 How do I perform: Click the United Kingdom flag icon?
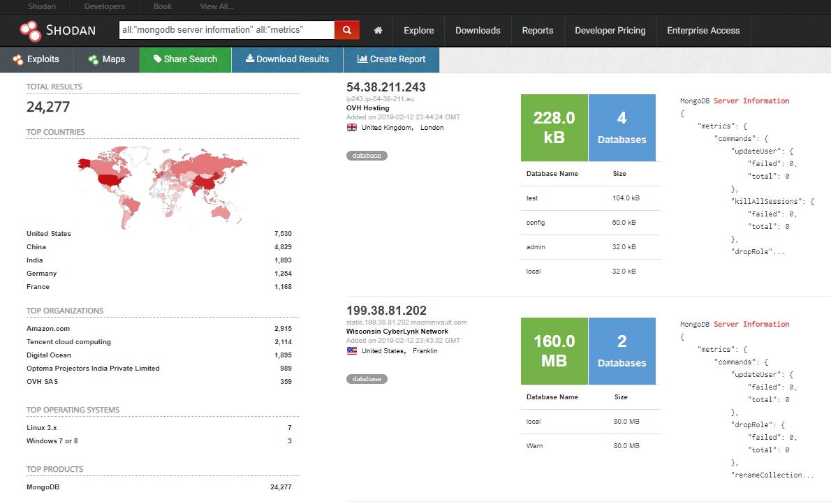pos(352,128)
